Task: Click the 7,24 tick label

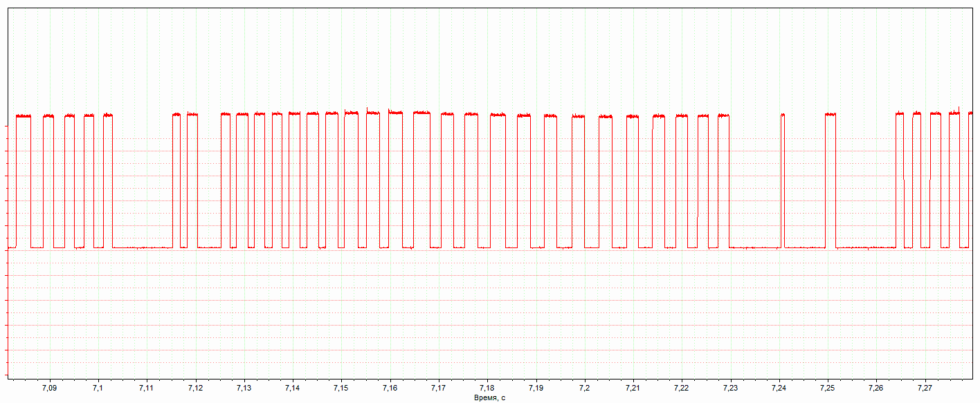Action: pos(779,389)
